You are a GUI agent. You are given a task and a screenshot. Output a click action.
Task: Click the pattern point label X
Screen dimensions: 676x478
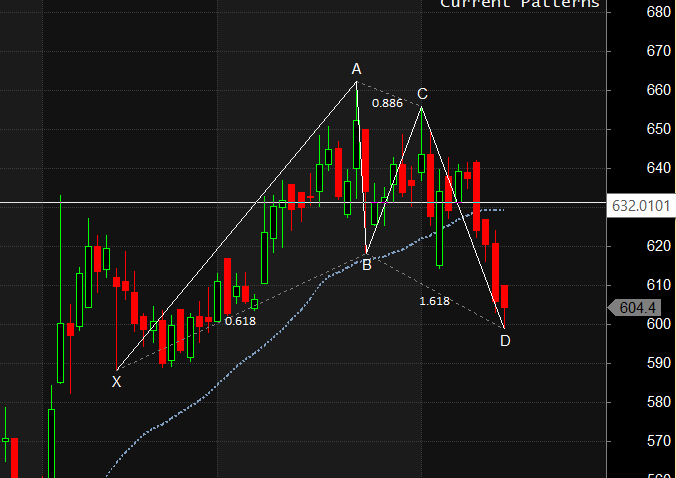click(116, 382)
